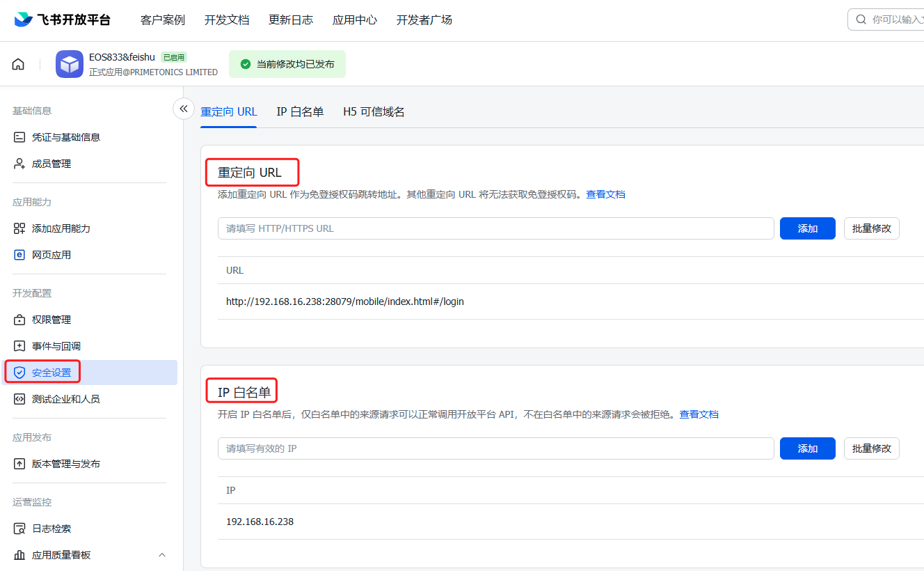
Task: Open 事件与回调 events page
Action: (56, 346)
